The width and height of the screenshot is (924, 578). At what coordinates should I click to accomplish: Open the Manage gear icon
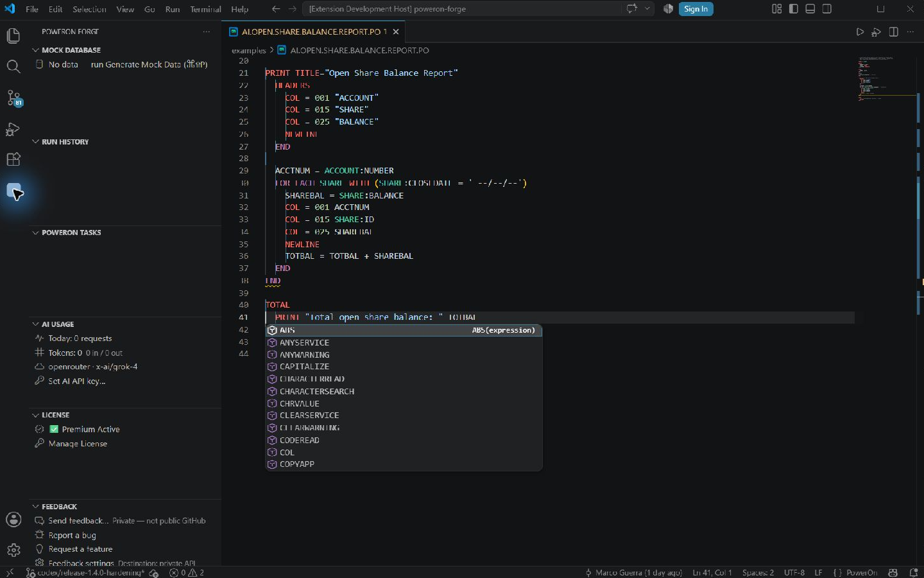(13, 550)
